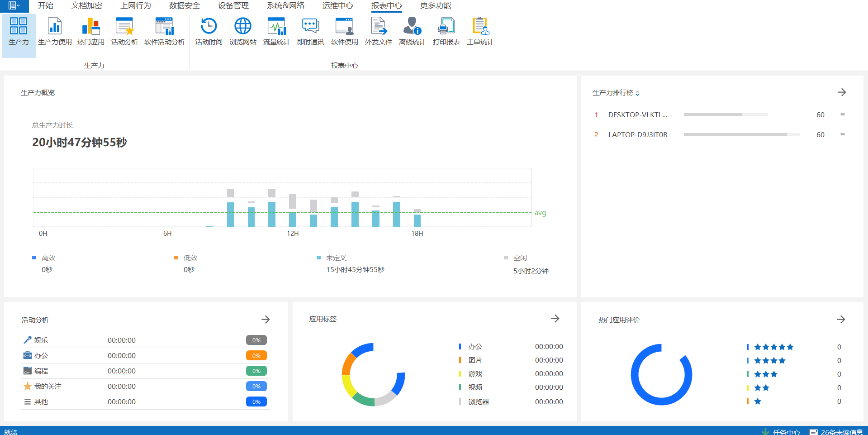868x435 pixels.
Task: Toggle sort order of 生产力排行榜
Action: 637,93
